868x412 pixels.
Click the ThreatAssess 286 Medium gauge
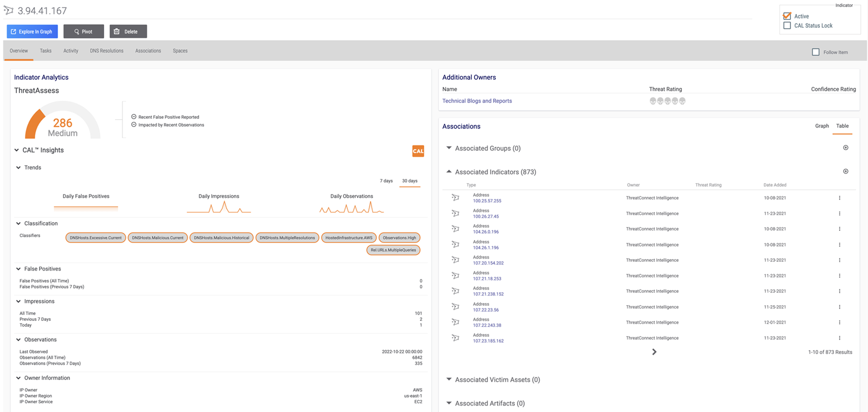click(62, 120)
